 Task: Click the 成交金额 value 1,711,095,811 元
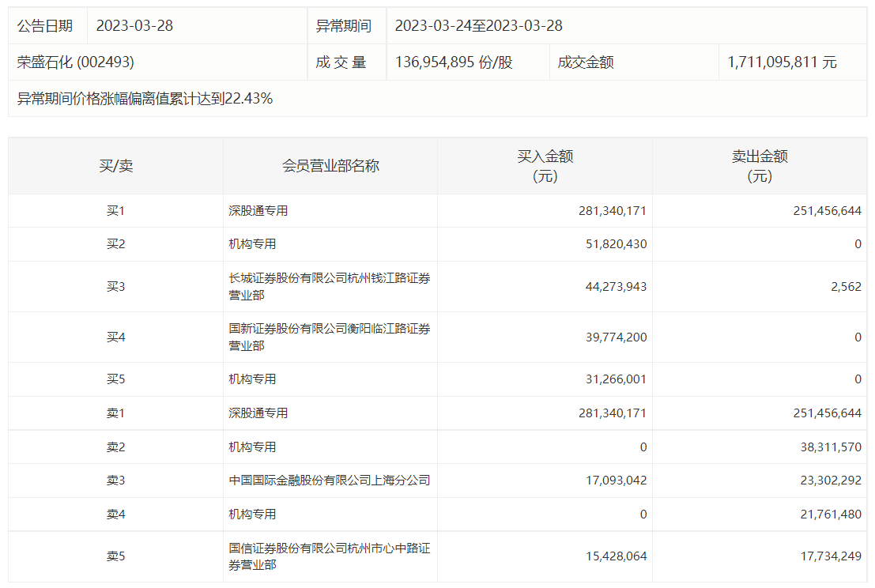click(782, 62)
